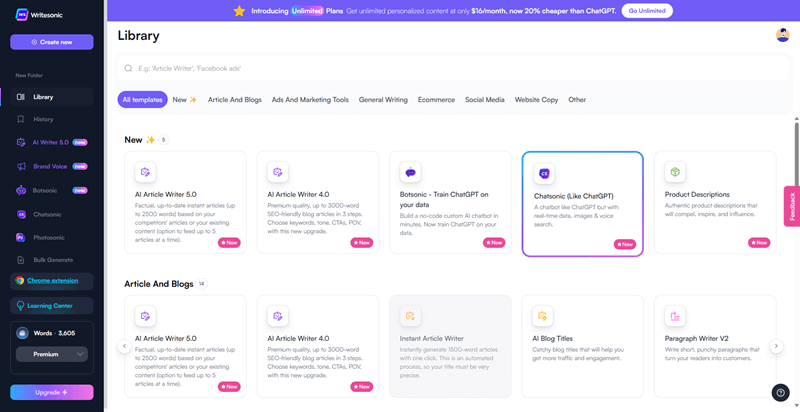Show next Article And Blogs templates arrow
The image size is (800, 412).
[x=776, y=346]
